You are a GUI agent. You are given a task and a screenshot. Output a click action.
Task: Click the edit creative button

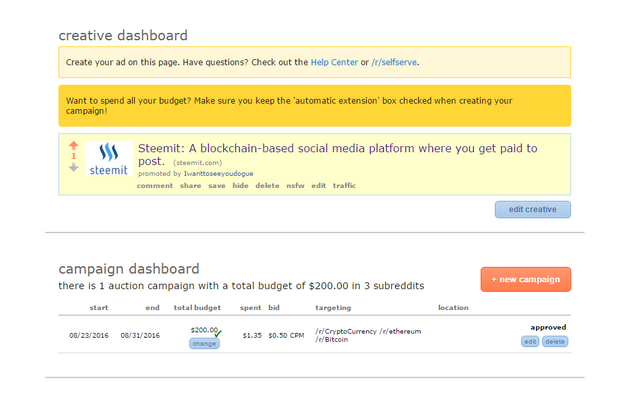533,210
